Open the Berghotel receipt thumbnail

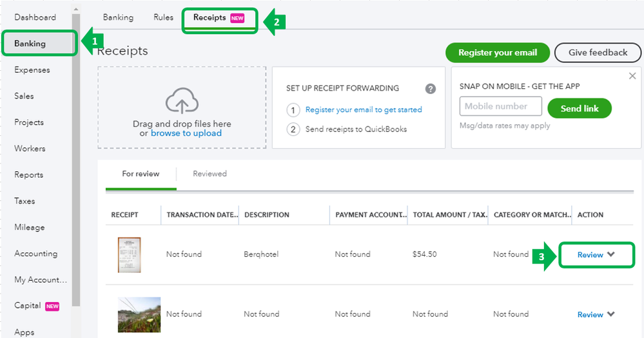tap(130, 255)
